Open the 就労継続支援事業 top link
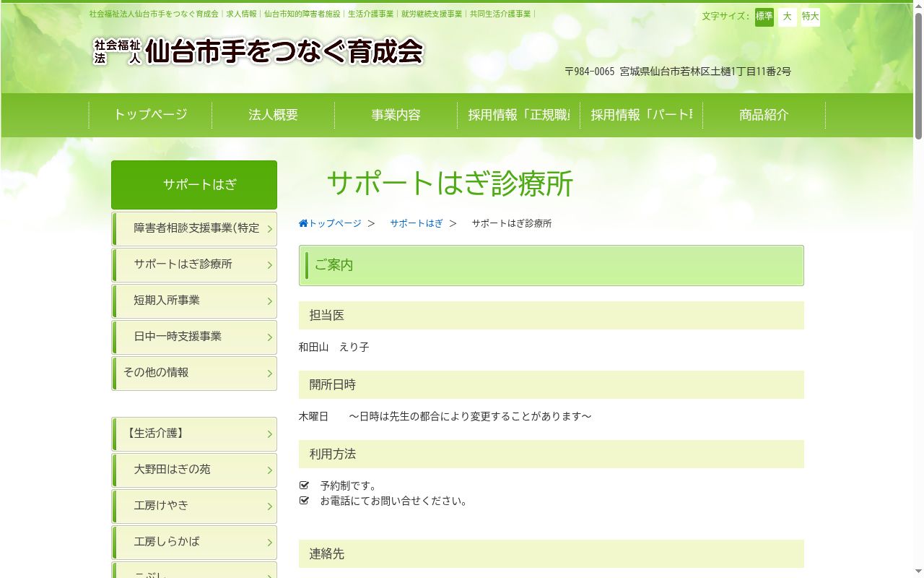The height and width of the screenshot is (578, 924). (432, 14)
